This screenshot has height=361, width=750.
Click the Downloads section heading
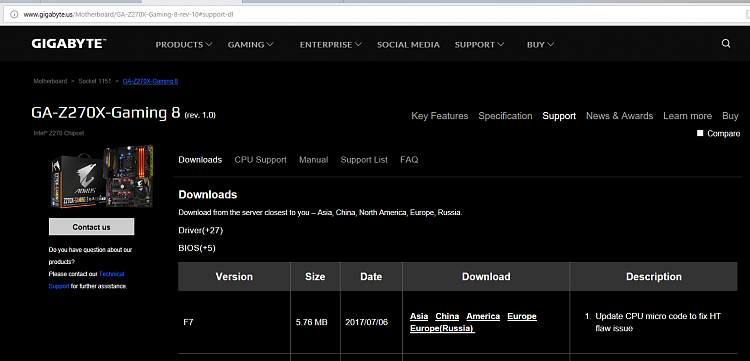(x=208, y=195)
